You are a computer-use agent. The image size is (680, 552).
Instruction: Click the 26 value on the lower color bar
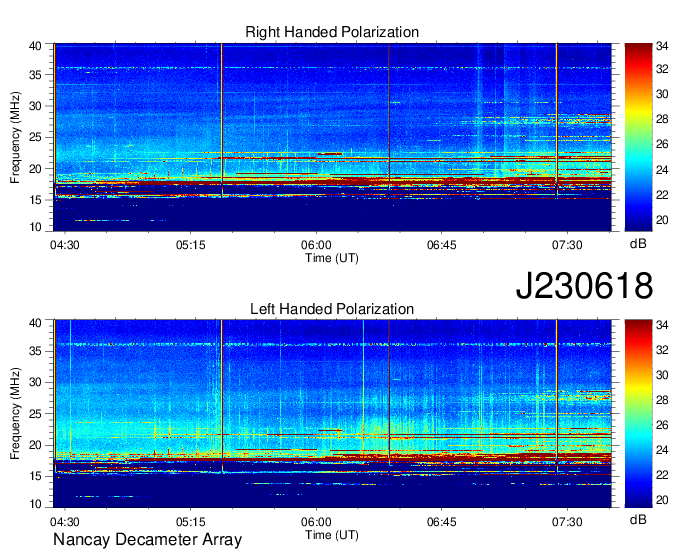[662, 425]
